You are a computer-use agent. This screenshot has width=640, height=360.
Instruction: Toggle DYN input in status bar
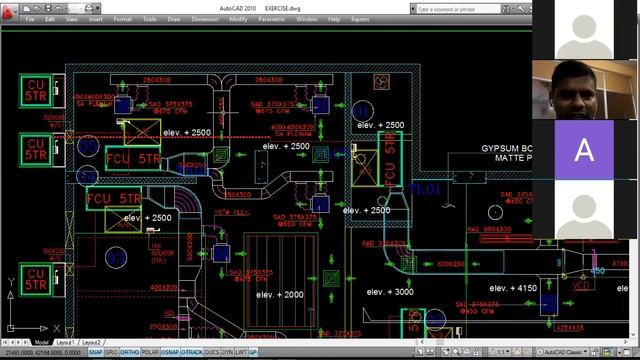(227, 352)
